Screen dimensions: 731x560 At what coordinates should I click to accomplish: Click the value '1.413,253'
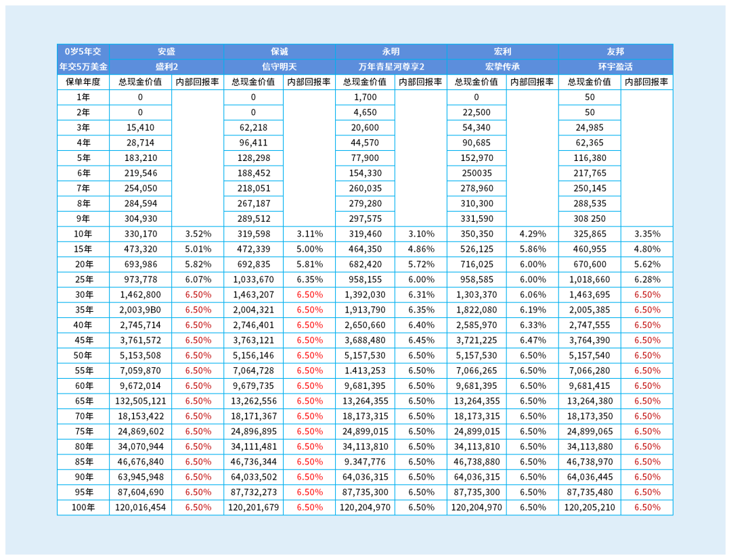[x=365, y=371]
